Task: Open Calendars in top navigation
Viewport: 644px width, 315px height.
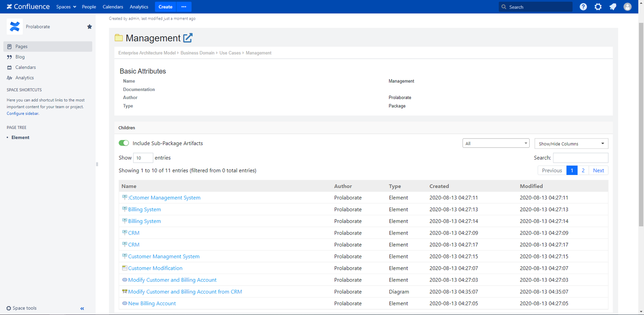Action: point(113,7)
